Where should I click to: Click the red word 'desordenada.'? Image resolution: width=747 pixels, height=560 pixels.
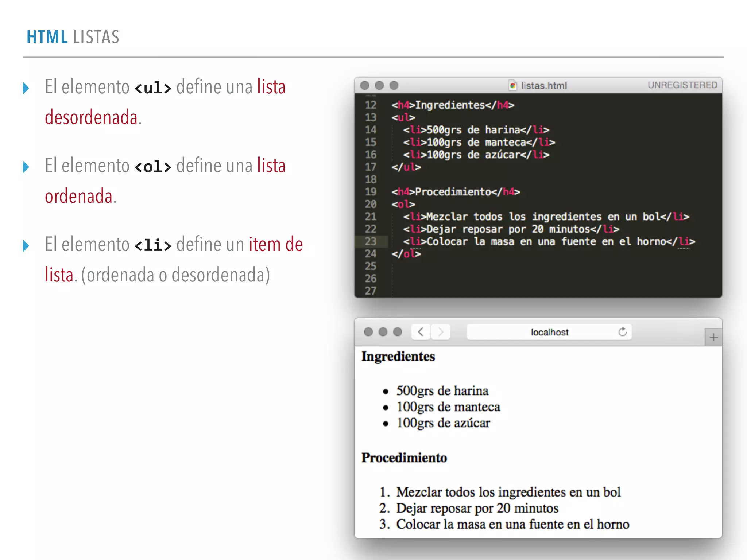(93, 117)
